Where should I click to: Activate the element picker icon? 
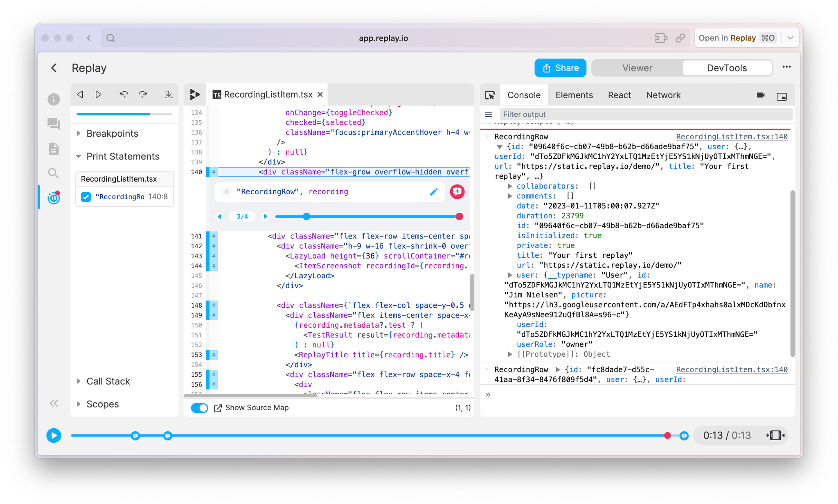tap(490, 95)
